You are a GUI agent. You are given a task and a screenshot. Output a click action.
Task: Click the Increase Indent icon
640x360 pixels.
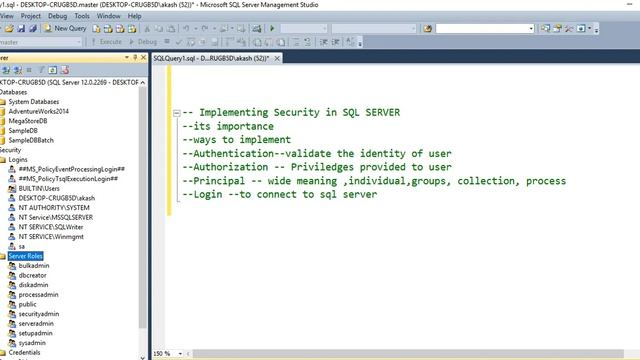[x=335, y=42]
